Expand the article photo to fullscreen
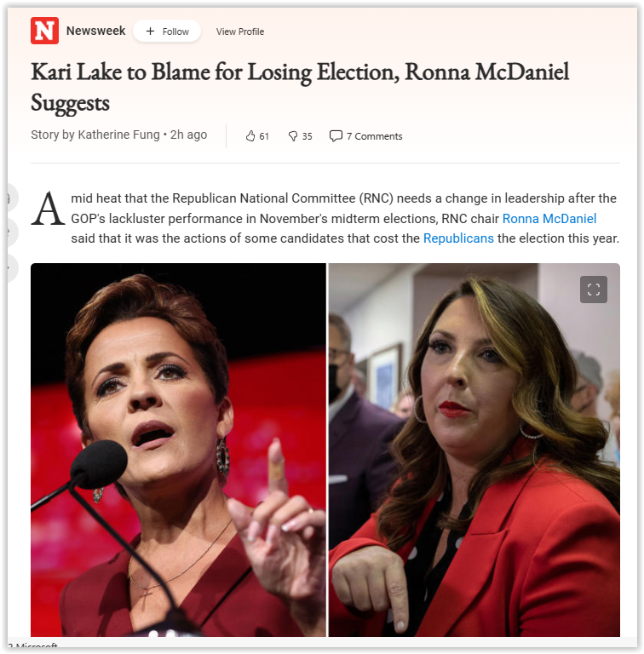Screen dimensions: 644x654 (594, 290)
